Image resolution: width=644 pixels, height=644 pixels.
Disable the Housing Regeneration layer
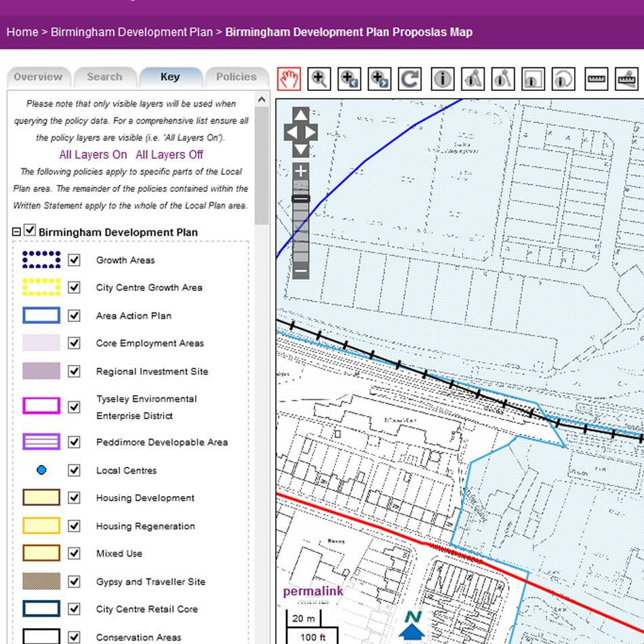(x=75, y=525)
